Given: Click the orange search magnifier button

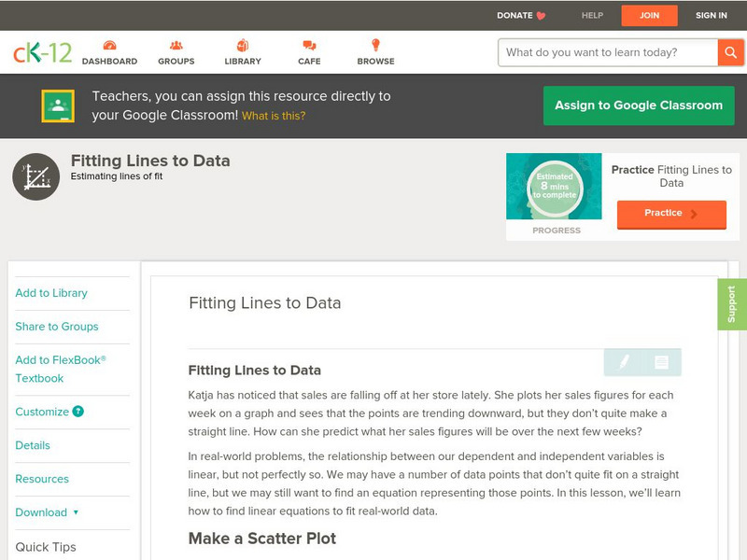Looking at the screenshot, I should click(729, 52).
